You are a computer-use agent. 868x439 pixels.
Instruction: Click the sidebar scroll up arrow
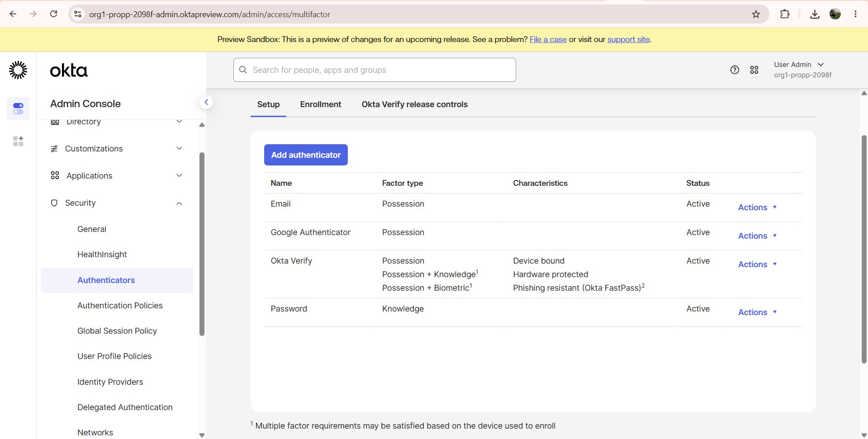click(x=202, y=125)
